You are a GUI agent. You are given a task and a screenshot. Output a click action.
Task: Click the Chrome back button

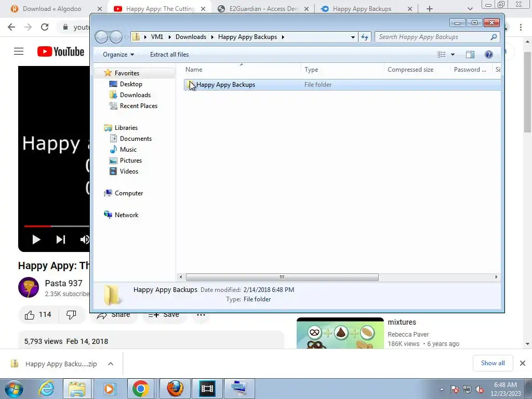click(11, 27)
